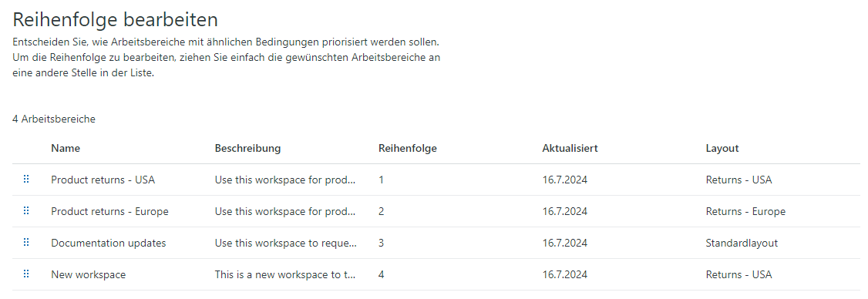The height and width of the screenshot is (299, 868).
Task: Select the Product returns - USA name
Action: tap(103, 180)
